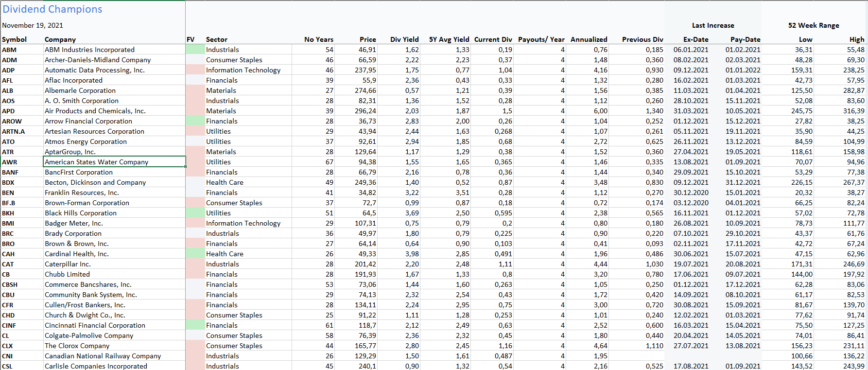
Task: Select the Caterpillar price cell 201,42
Action: (365, 264)
